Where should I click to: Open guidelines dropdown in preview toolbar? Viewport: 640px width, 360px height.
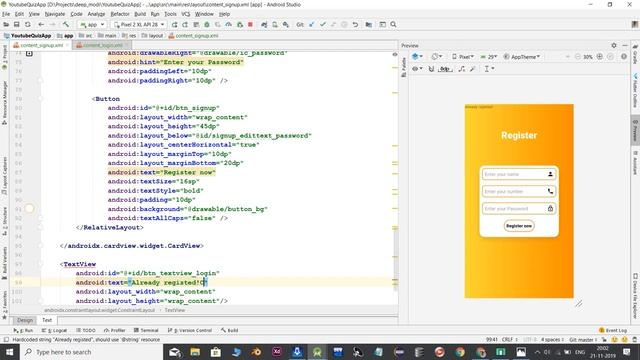(x=489, y=69)
